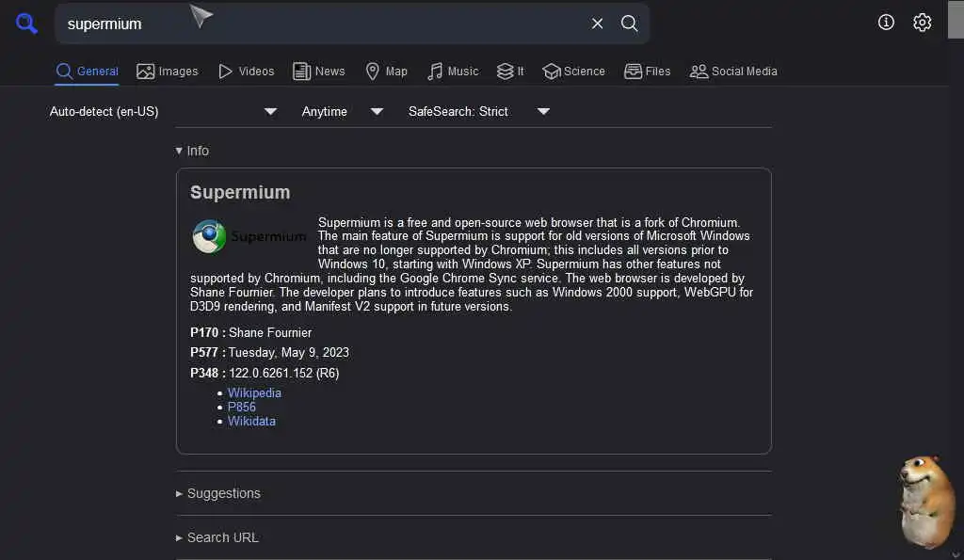964x560 pixels.
Task: Open the Anytime time range dropdown
Action: click(342, 111)
